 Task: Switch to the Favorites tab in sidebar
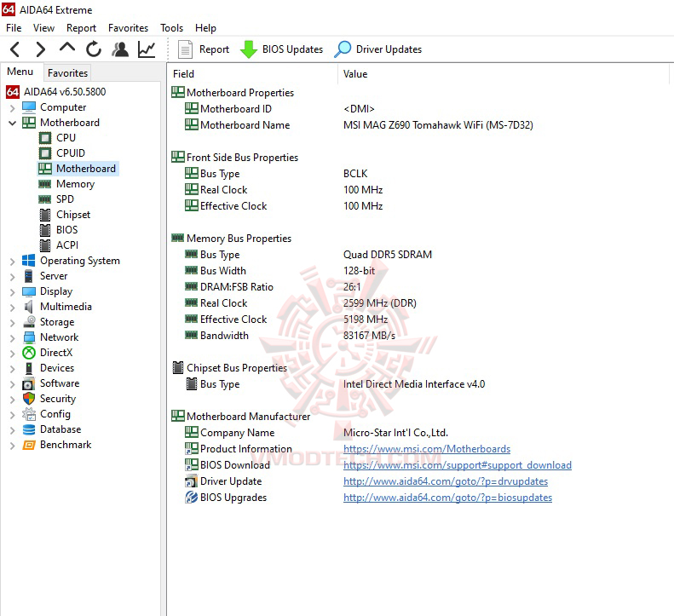67,73
